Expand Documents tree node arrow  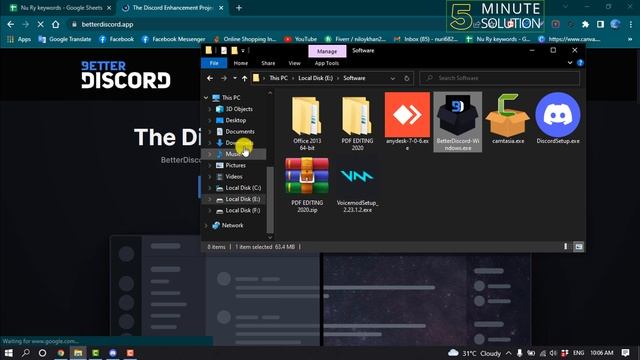tap(210, 131)
